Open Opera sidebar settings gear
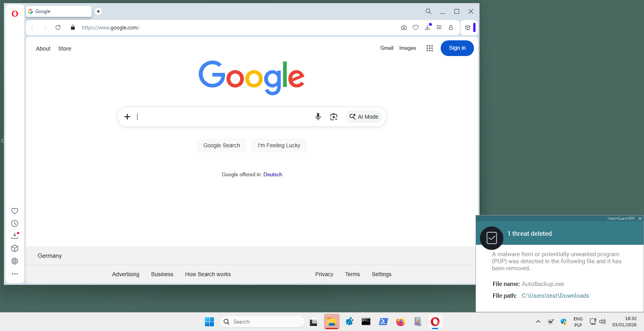The height and width of the screenshot is (331, 644). [15, 261]
